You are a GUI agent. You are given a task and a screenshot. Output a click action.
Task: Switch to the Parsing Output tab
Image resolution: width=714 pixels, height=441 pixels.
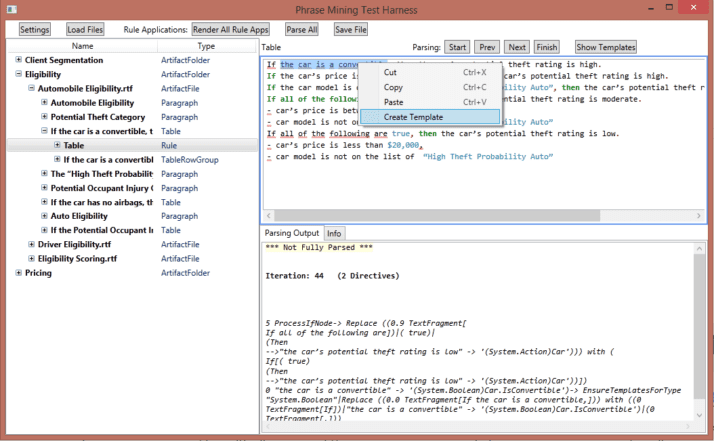pyautogui.click(x=292, y=233)
